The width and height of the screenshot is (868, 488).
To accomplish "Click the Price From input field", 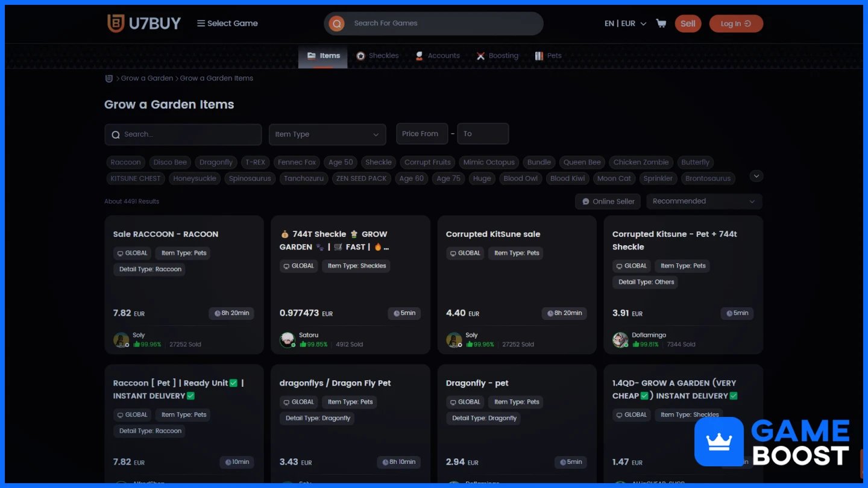I will (x=422, y=134).
